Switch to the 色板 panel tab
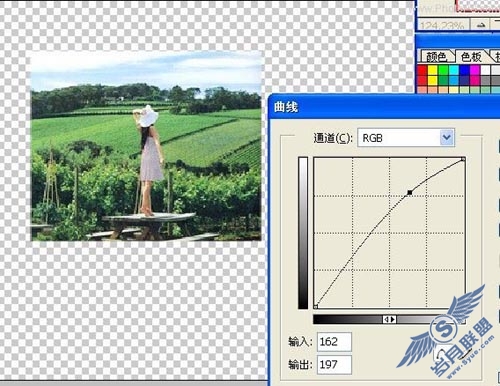Image resolution: width=500 pixels, height=386 pixels. tap(471, 56)
